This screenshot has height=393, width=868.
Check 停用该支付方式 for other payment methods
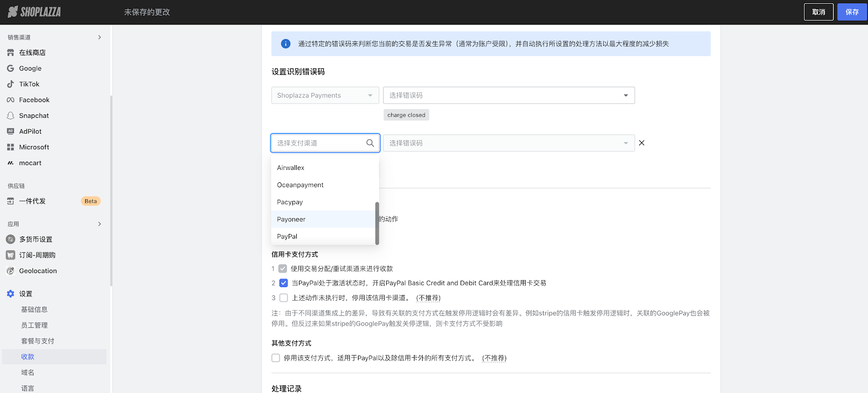click(276, 358)
